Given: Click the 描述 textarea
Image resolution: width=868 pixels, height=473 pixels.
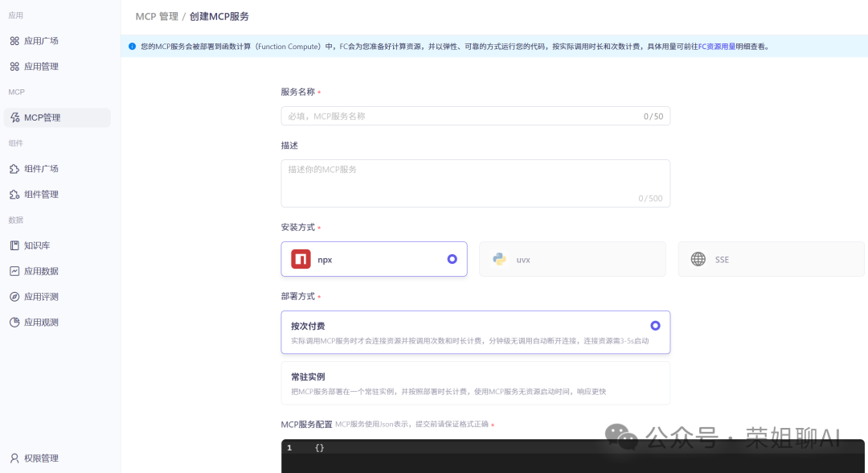Looking at the screenshot, I should tap(475, 183).
